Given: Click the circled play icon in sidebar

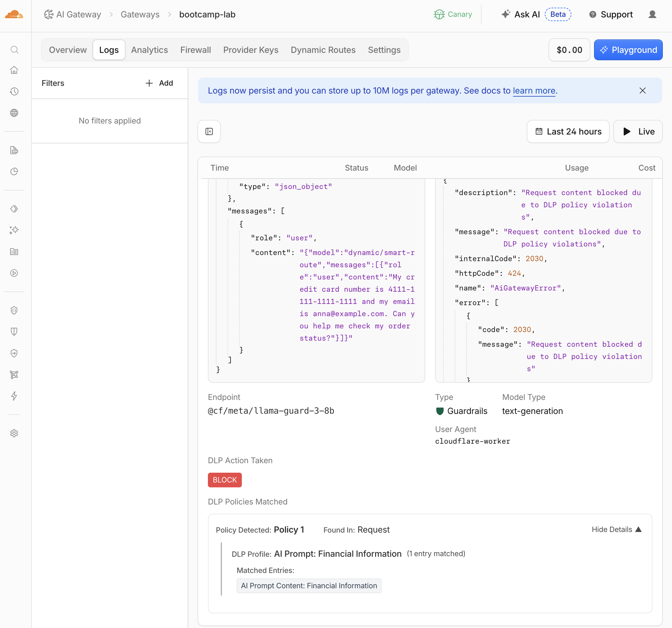Looking at the screenshot, I should tap(14, 273).
